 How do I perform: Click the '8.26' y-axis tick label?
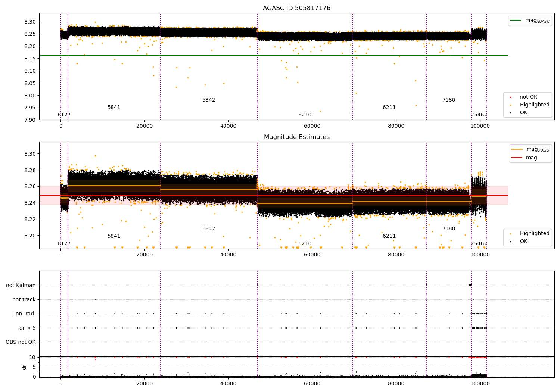pos(30,187)
